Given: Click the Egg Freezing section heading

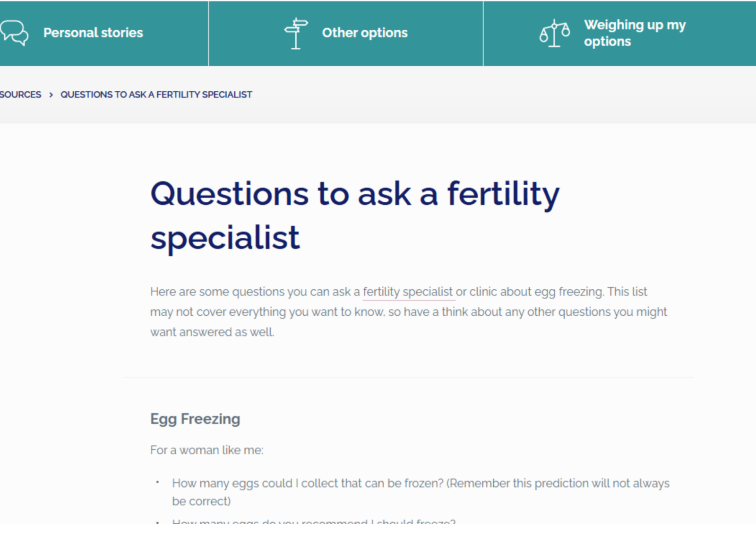Looking at the screenshot, I should tap(195, 419).
